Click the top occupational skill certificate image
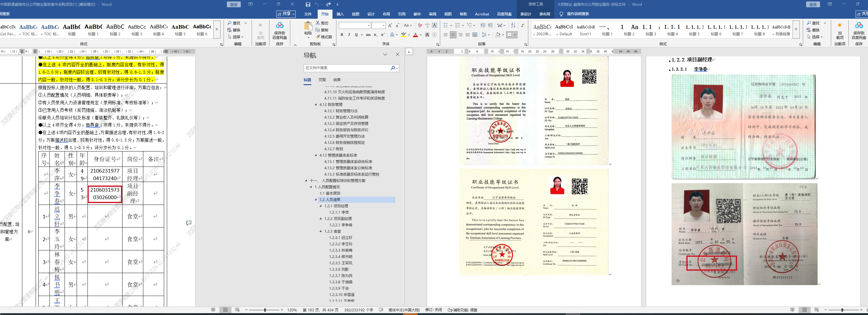The height and width of the screenshot is (315, 868). 534,111
